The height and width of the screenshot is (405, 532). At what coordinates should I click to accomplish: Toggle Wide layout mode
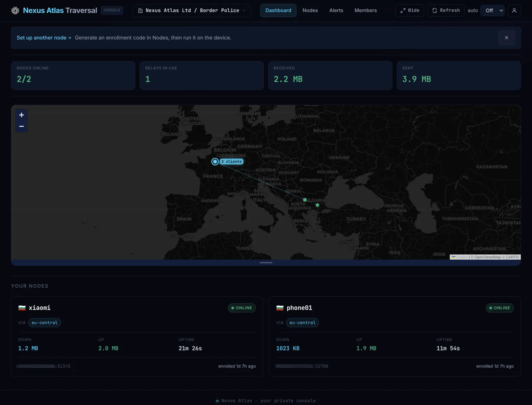point(410,11)
